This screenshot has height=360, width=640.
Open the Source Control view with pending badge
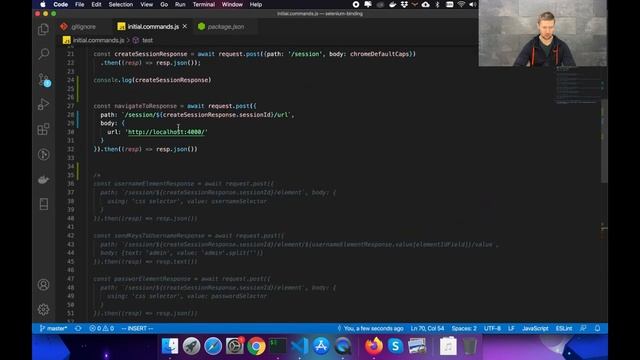coord(43,79)
